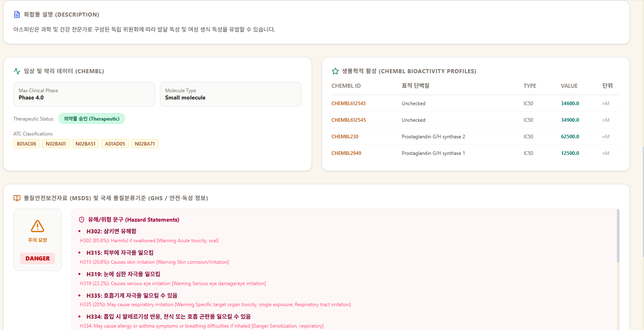
Task: Click the A01AD05 ATC classification tag
Action: 115,144
